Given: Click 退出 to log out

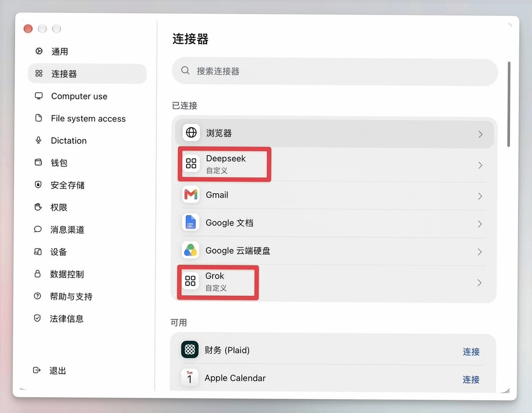Looking at the screenshot, I should 58,370.
